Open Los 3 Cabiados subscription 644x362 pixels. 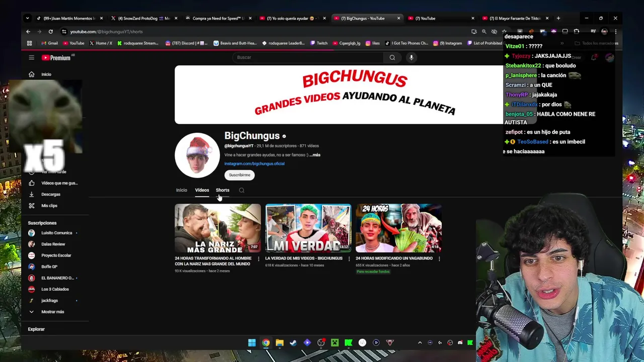pyautogui.click(x=55, y=289)
